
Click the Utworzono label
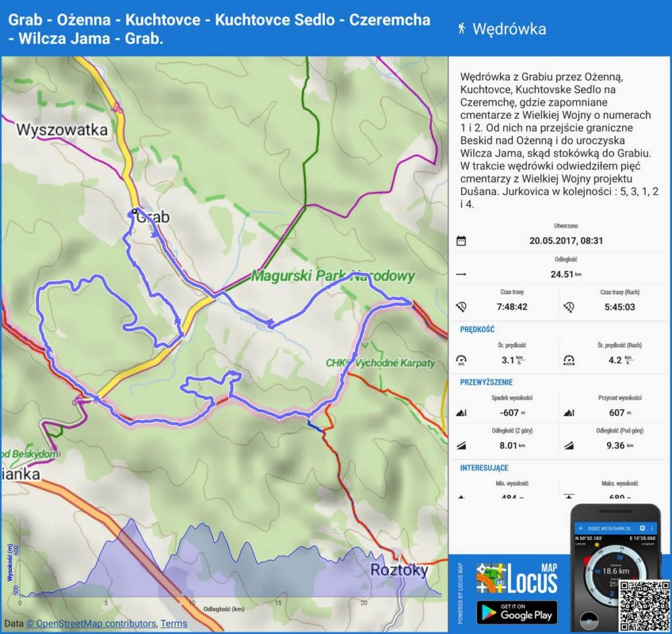point(566,226)
